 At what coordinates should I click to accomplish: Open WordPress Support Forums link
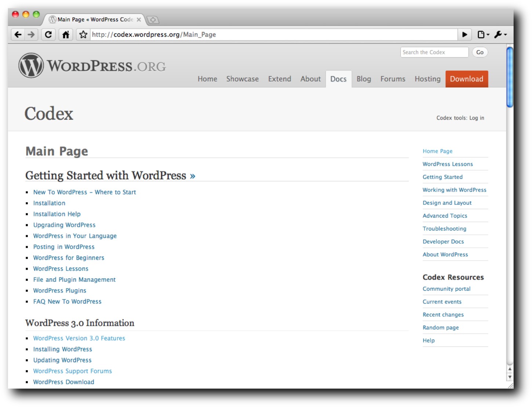[x=72, y=371]
